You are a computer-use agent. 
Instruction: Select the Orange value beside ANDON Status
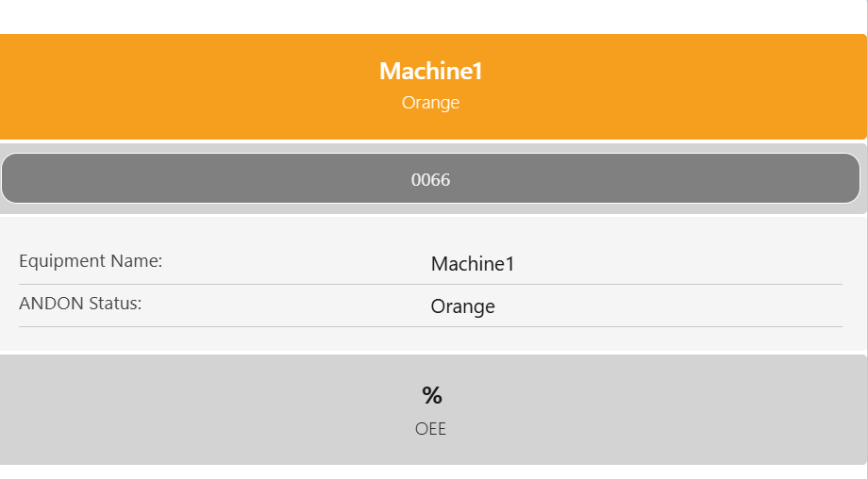(462, 306)
